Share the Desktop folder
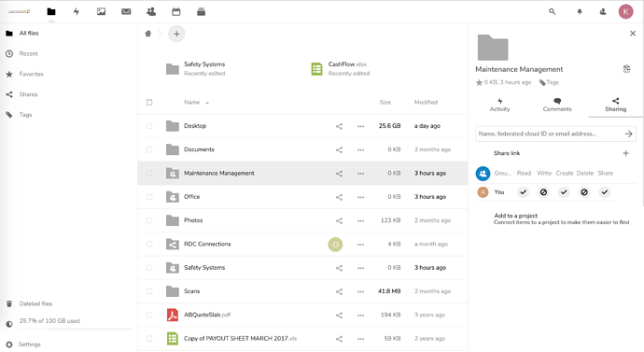 339,126
